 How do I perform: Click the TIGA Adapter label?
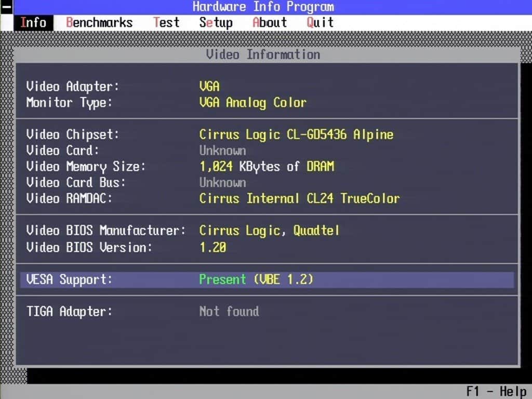click(x=69, y=312)
